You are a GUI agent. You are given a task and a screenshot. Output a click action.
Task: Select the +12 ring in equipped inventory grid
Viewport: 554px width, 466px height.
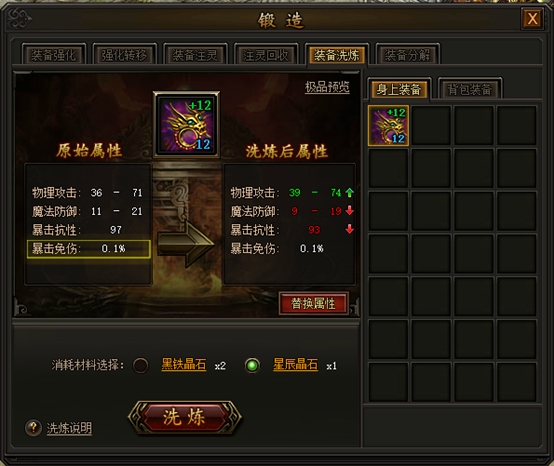point(388,125)
